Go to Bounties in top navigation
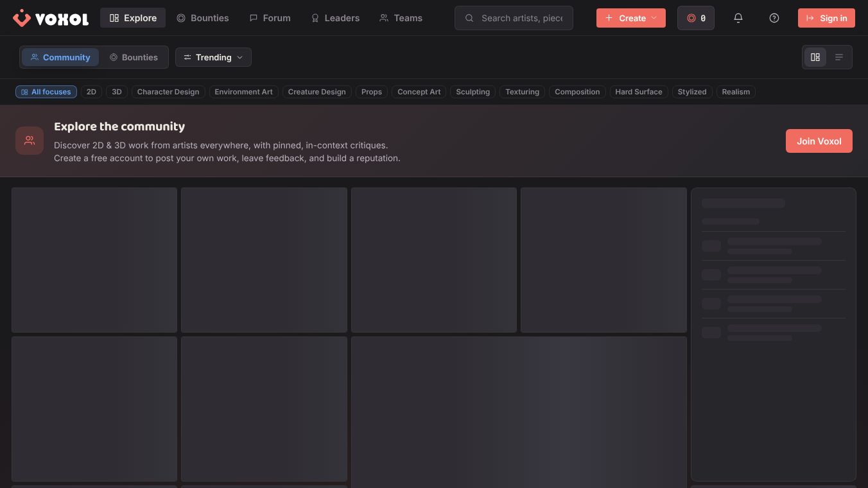868x488 pixels. point(202,18)
